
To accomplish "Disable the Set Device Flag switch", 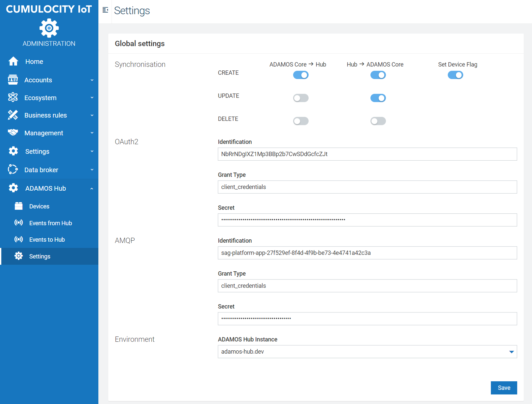I will click(455, 75).
